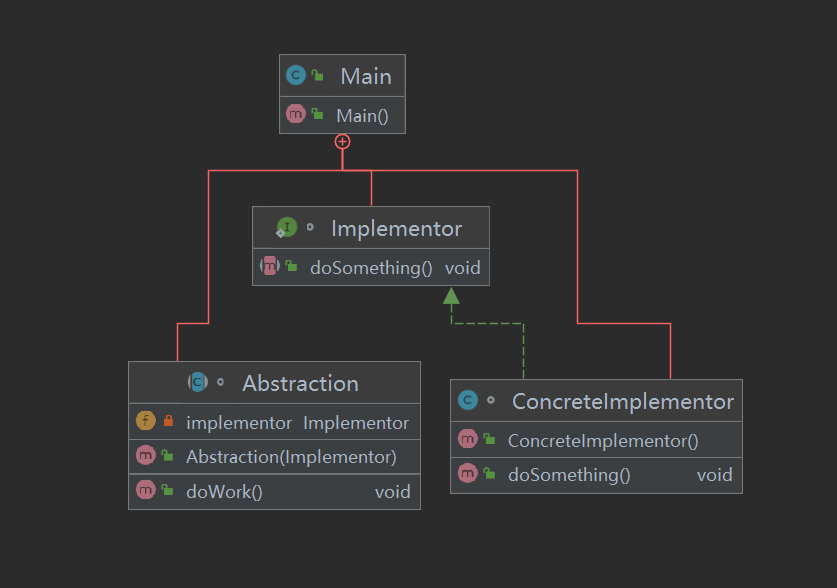The height and width of the screenshot is (588, 837).
Task: Click the Abstraction abstract class icon
Action: coord(198,382)
